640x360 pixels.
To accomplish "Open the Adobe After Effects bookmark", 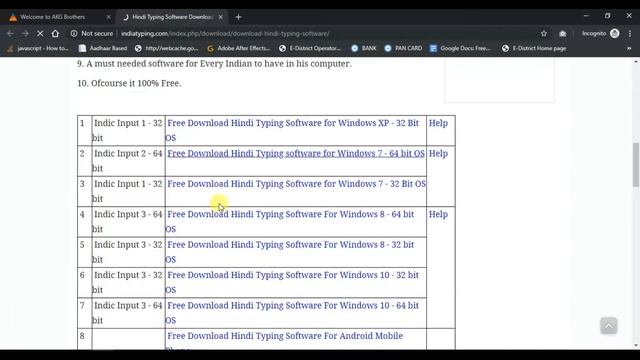I will tap(239, 48).
